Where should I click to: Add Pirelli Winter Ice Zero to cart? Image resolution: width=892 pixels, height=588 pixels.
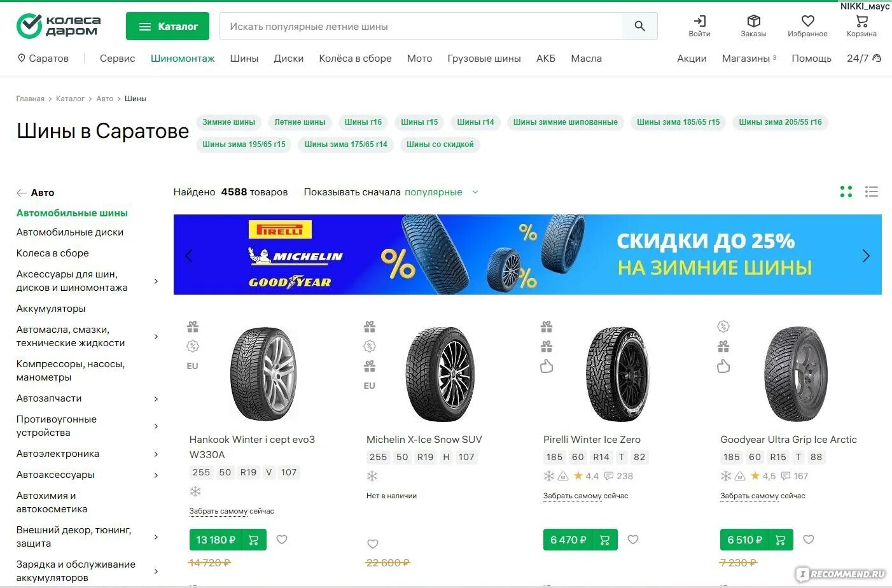pos(605,540)
